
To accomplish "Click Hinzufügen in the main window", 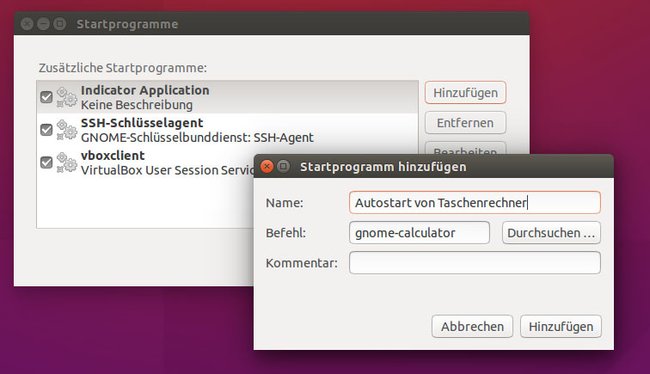I will click(465, 92).
